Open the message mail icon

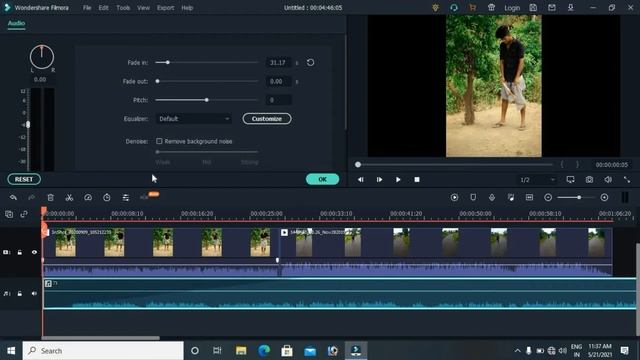click(x=552, y=8)
